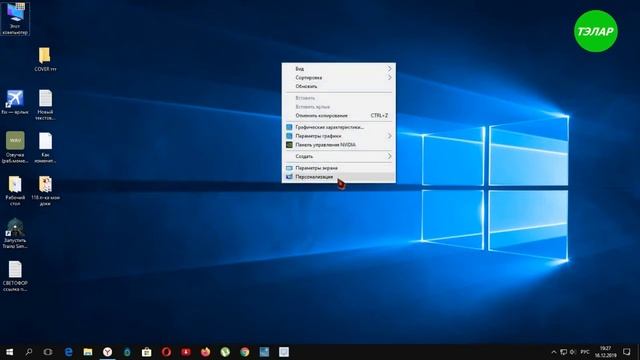Open Task View on the taskbar
Viewport: 640px width, 360px height.
point(48,352)
